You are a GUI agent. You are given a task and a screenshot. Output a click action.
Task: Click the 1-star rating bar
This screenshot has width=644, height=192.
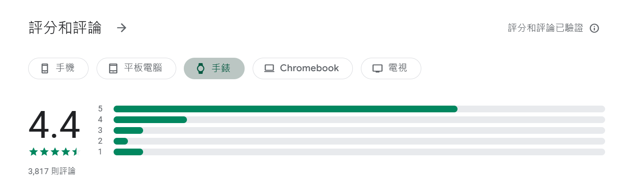[359, 152]
